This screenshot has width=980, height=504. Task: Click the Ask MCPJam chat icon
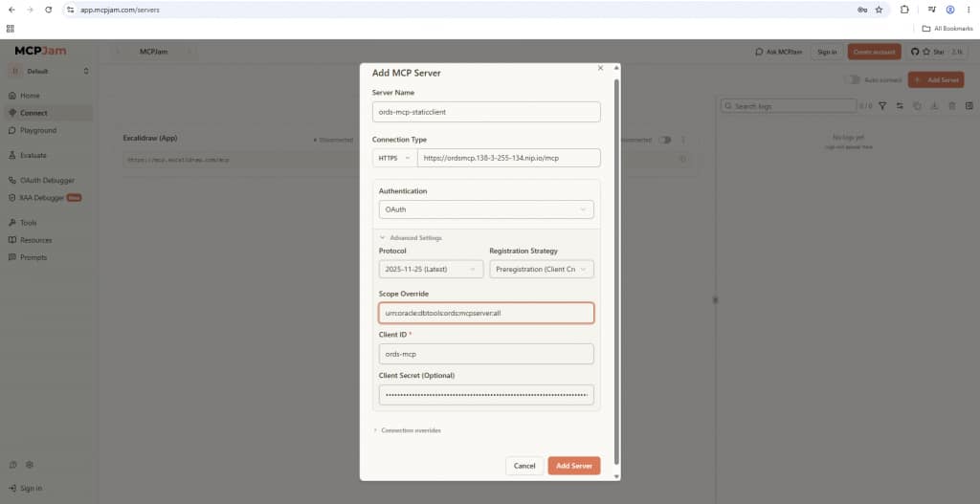(x=759, y=52)
